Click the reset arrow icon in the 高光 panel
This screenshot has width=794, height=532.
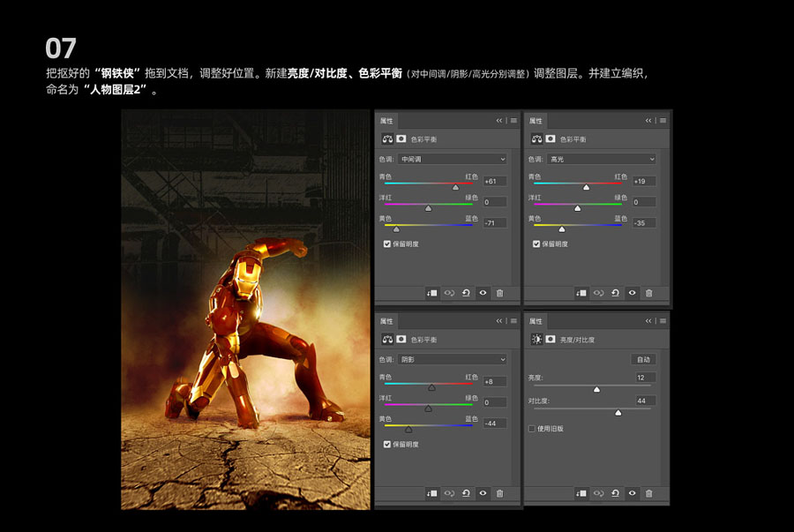tap(616, 293)
